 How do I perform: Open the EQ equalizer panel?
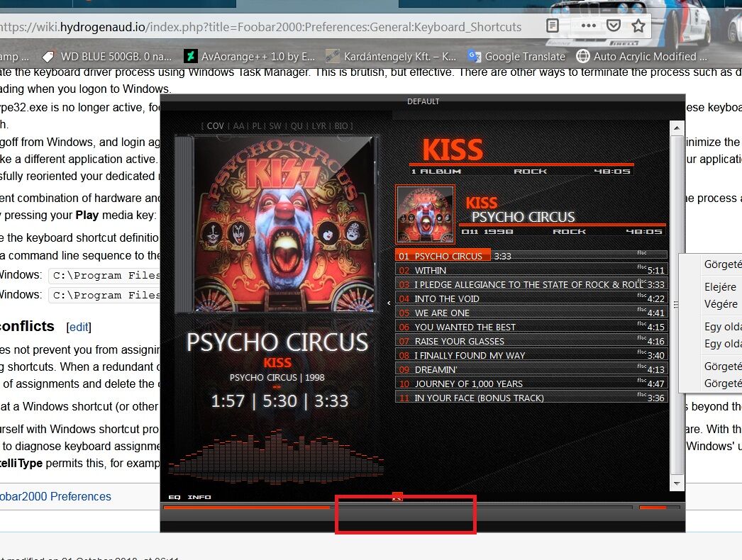pyautogui.click(x=174, y=497)
